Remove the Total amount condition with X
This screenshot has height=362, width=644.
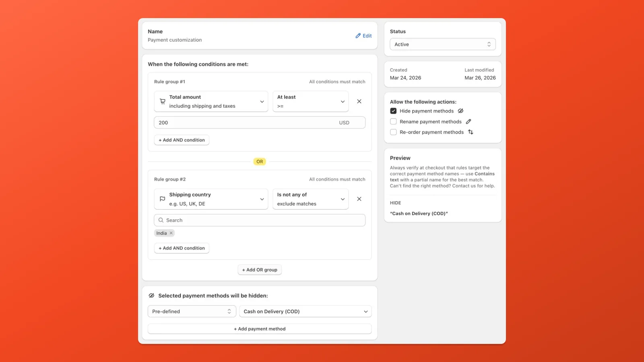tap(359, 101)
